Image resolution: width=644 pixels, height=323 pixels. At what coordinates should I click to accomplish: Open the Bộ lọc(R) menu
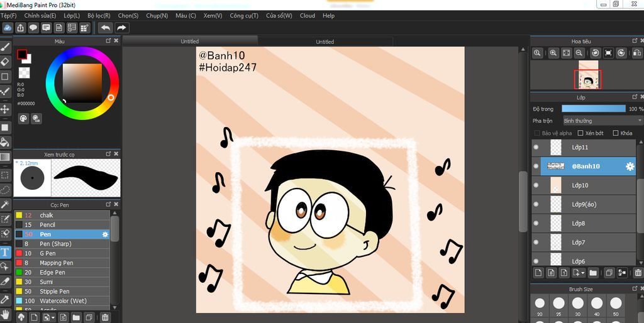tap(99, 16)
